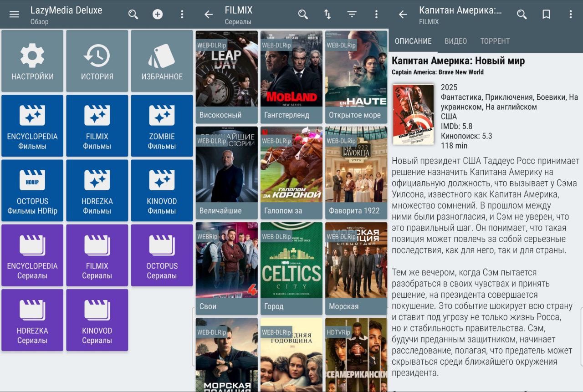Open HDREZKA Сериалы tile
The image size is (583, 392).
[x=32, y=320]
